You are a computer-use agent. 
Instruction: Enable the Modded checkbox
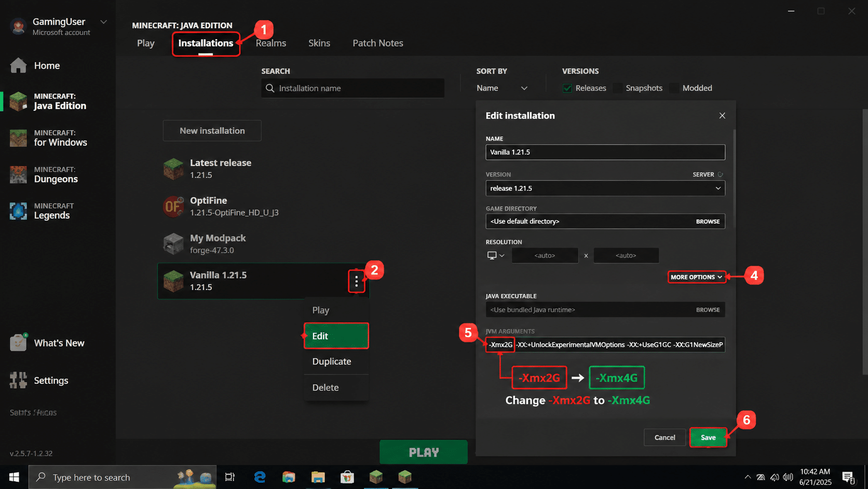click(x=674, y=88)
